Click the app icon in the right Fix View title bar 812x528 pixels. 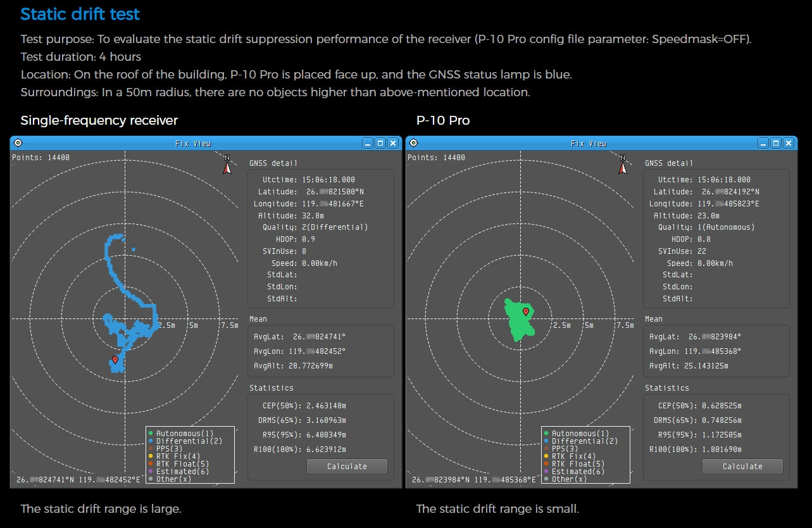click(x=413, y=143)
